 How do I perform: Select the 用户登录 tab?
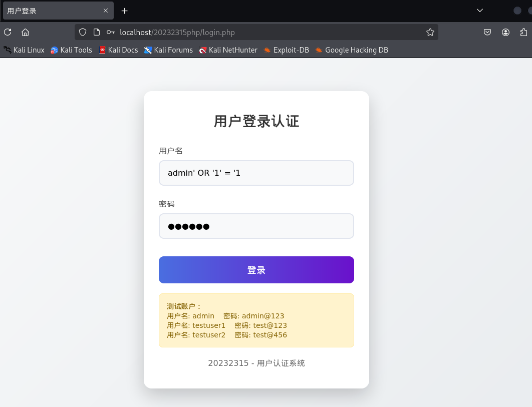click(x=58, y=11)
